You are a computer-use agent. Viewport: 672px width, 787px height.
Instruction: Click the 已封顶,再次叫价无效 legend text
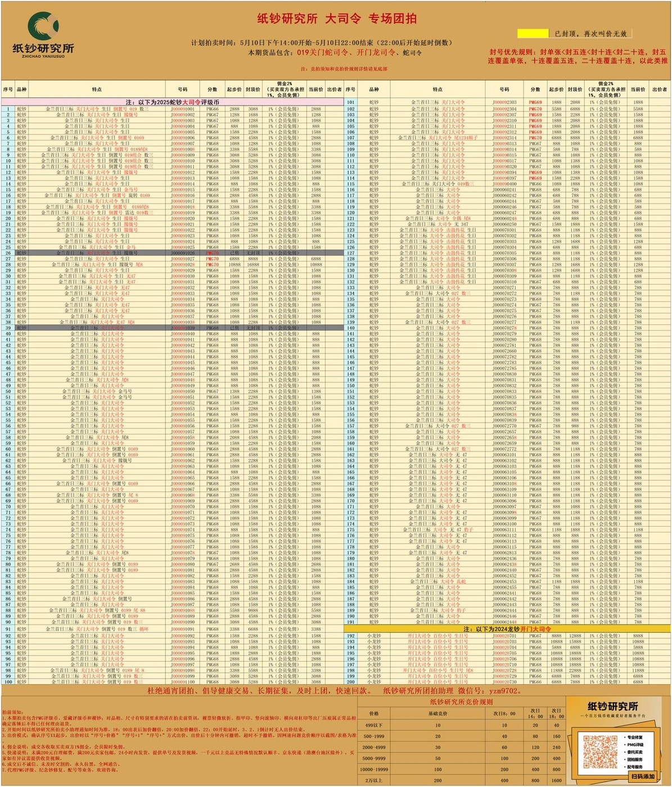tap(590, 34)
